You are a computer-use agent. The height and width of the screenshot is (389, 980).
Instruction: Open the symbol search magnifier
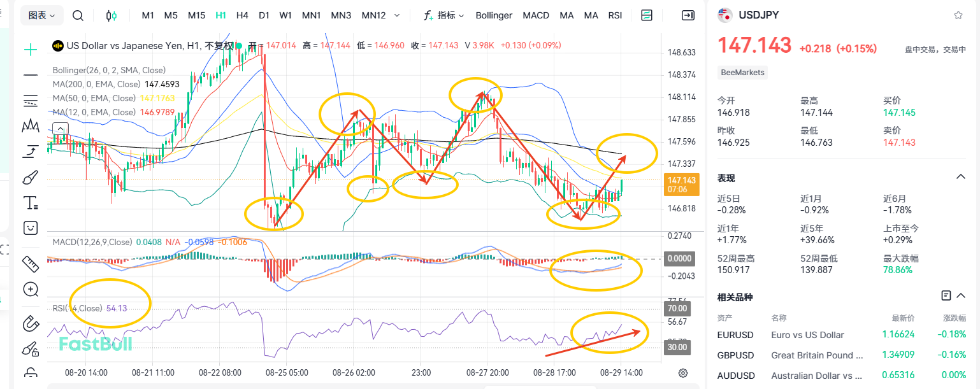pyautogui.click(x=78, y=15)
